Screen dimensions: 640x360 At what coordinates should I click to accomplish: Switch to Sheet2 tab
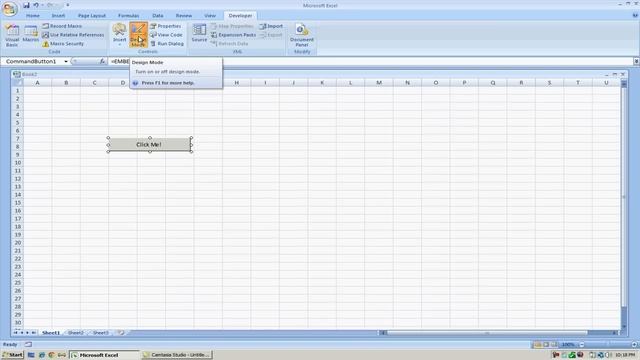click(x=76, y=333)
